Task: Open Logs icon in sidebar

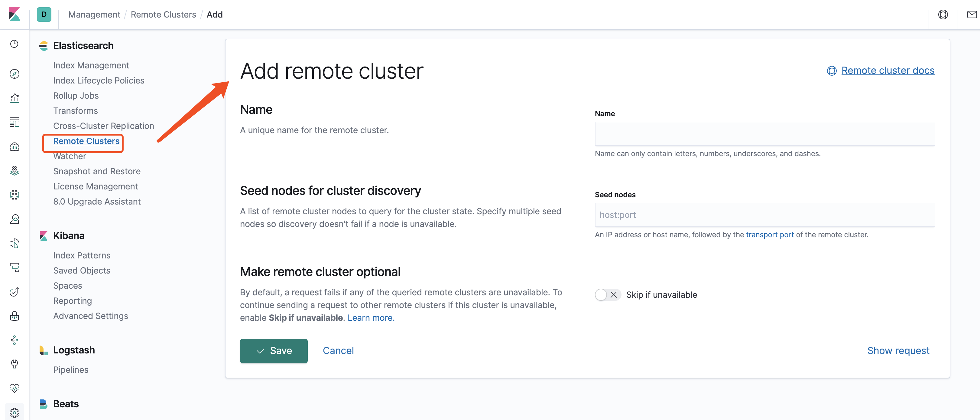Action: tap(15, 243)
